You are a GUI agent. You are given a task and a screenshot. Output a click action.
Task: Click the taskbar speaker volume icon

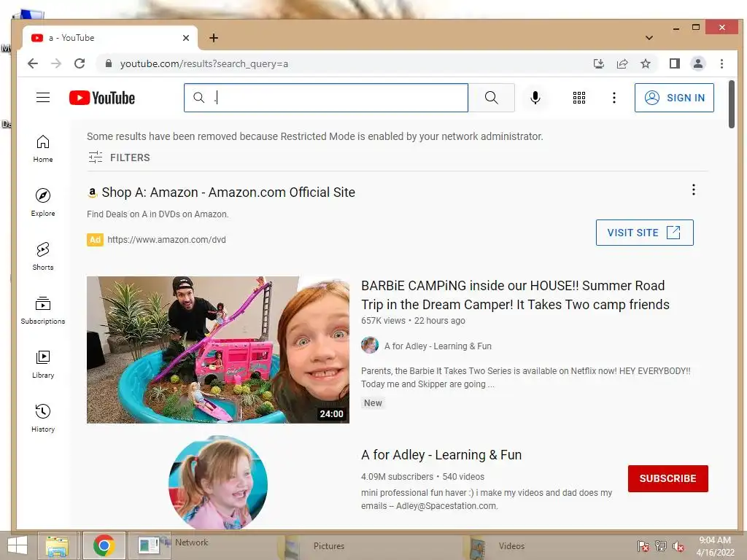[679, 546]
